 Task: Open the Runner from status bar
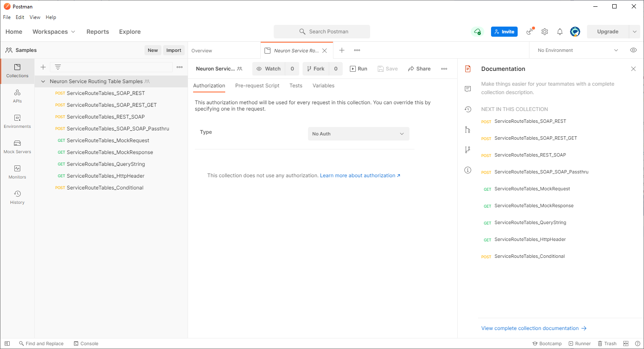coord(579,344)
